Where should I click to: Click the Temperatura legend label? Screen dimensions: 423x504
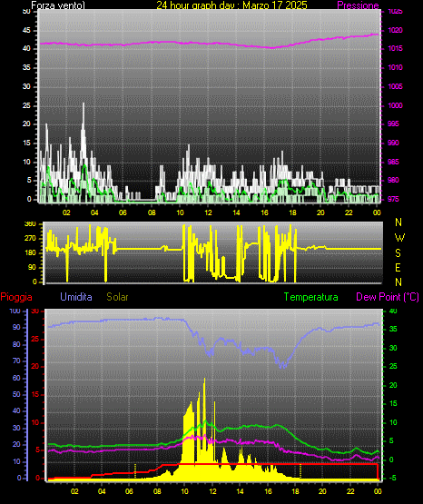click(x=310, y=297)
